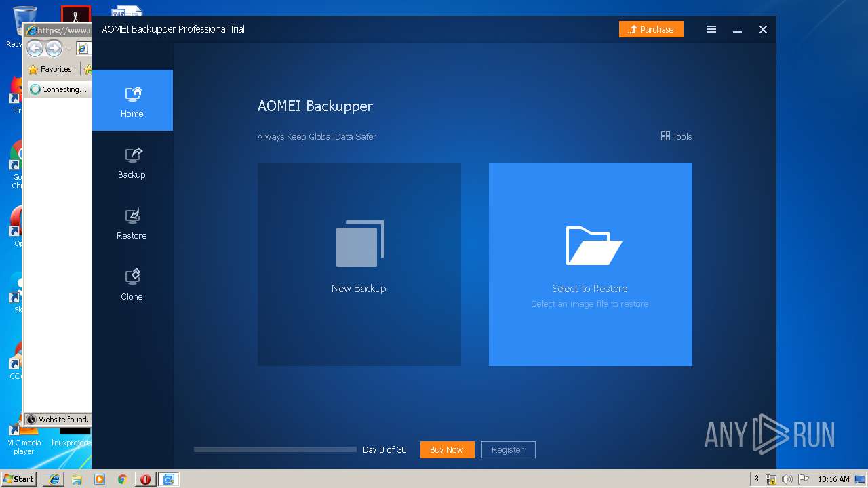Click 'Select an image file to restore' text
The height and width of the screenshot is (488, 868).
tap(590, 304)
